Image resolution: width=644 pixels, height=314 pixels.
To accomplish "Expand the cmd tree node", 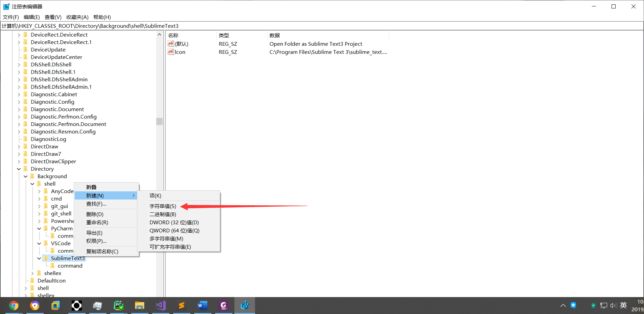I will [39, 198].
